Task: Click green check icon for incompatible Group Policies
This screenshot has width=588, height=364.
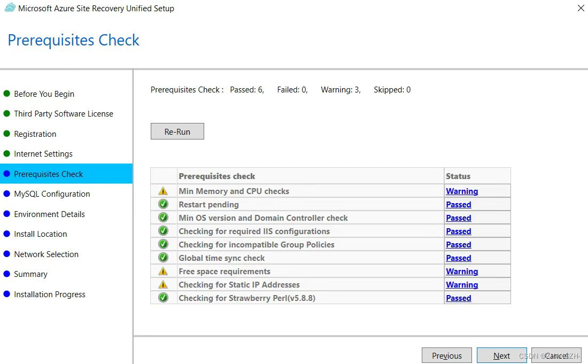Action: (x=163, y=244)
